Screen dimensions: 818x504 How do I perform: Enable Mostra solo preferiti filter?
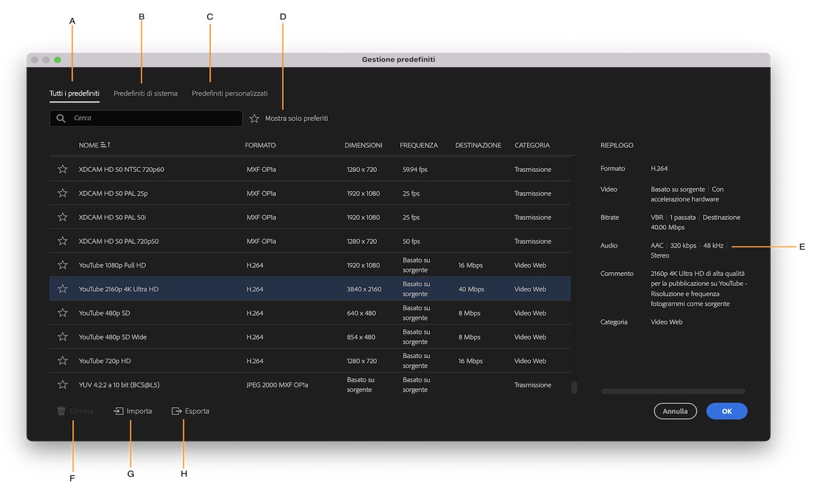289,118
